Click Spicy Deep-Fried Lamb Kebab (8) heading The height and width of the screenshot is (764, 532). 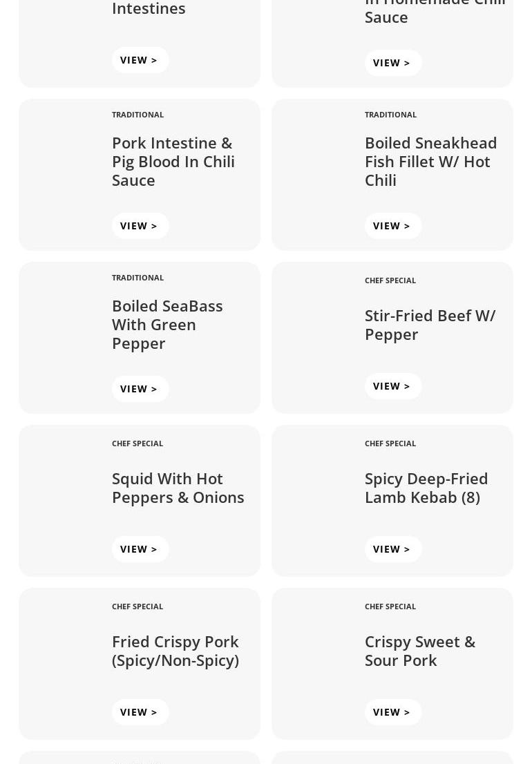pyautogui.click(x=426, y=488)
